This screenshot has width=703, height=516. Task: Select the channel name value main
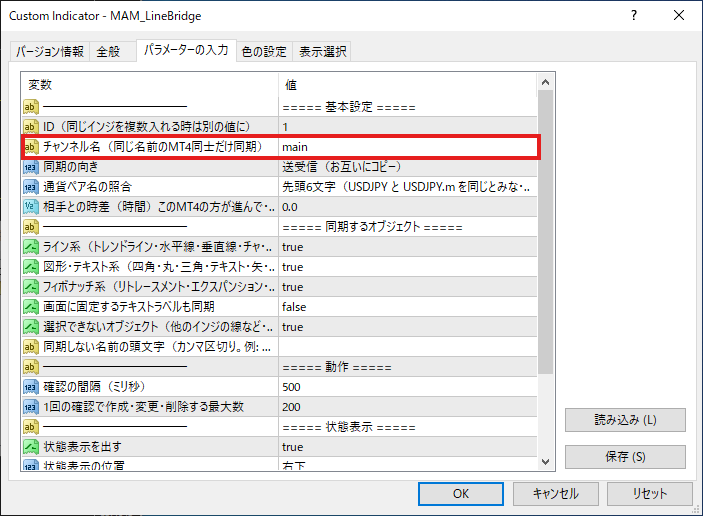407,147
